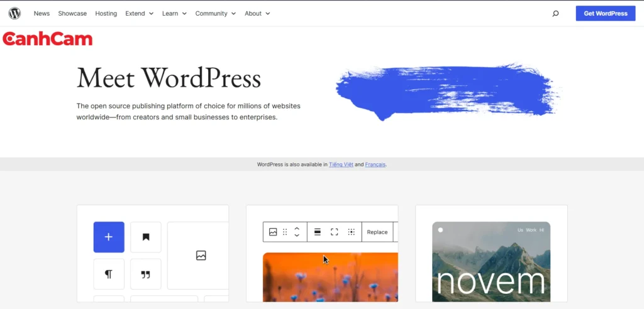Viewport: 644px width, 309px height.
Task: Open the Hosting menu item
Action: 106,14
